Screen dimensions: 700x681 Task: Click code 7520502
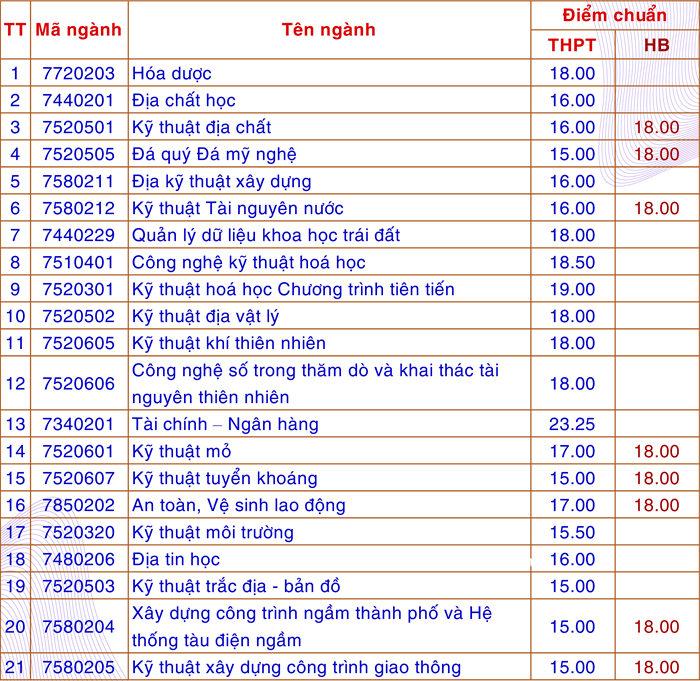(x=79, y=317)
